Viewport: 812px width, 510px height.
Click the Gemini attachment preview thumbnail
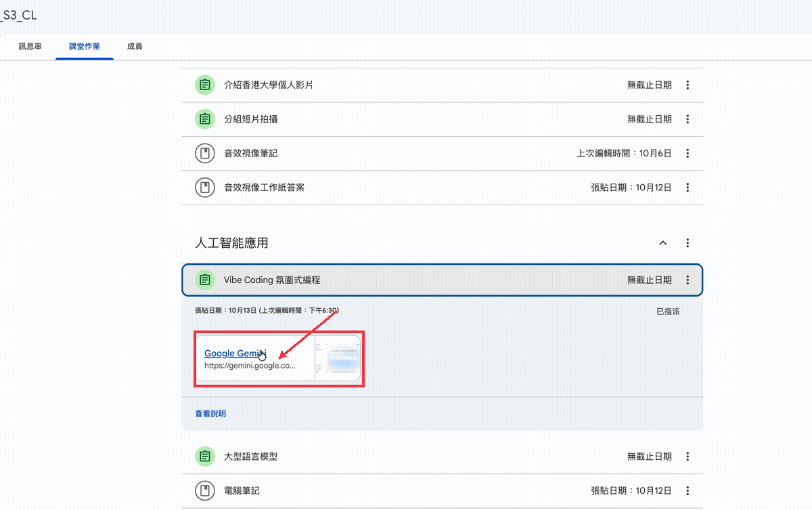pos(338,358)
